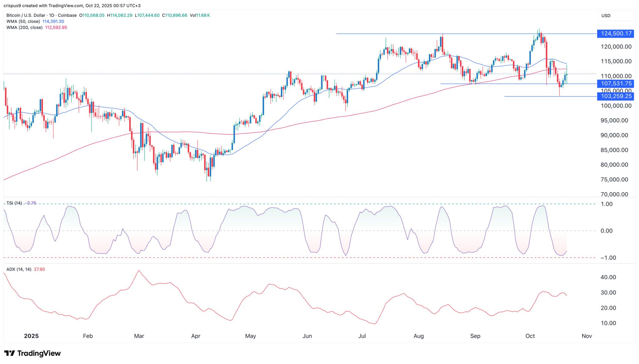Click the ADX 27.90 current value
The height and width of the screenshot is (364, 639).
pyautogui.click(x=39, y=269)
